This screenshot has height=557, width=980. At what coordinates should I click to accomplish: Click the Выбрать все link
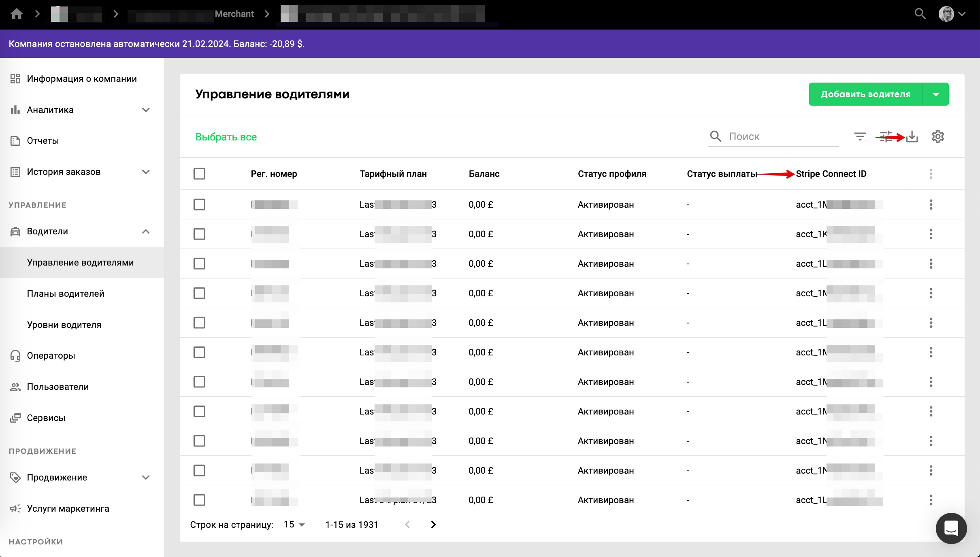[226, 137]
